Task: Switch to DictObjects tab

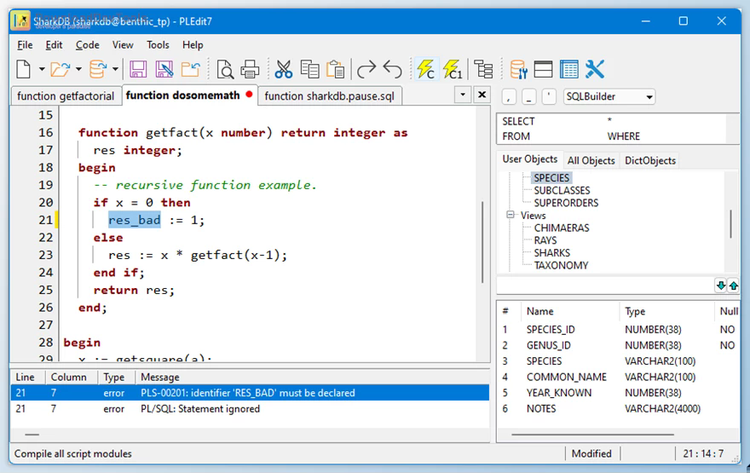Action: 650,161
